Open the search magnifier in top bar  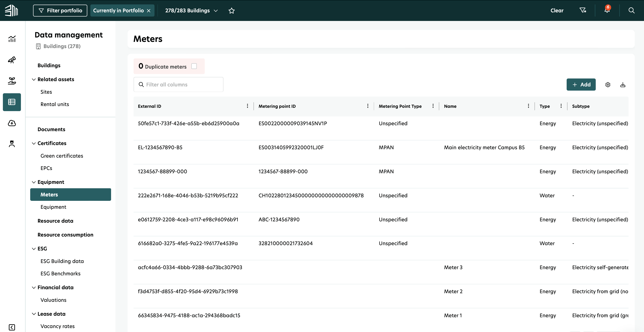(631, 10)
